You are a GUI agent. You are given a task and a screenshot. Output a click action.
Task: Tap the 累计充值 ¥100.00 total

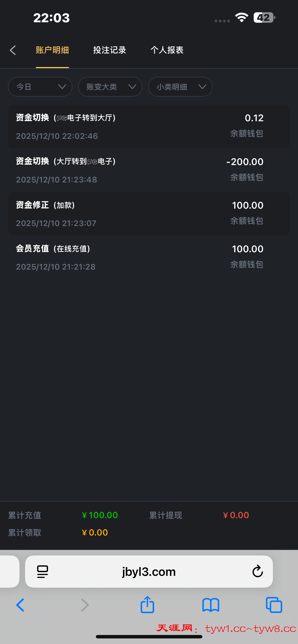click(x=100, y=515)
